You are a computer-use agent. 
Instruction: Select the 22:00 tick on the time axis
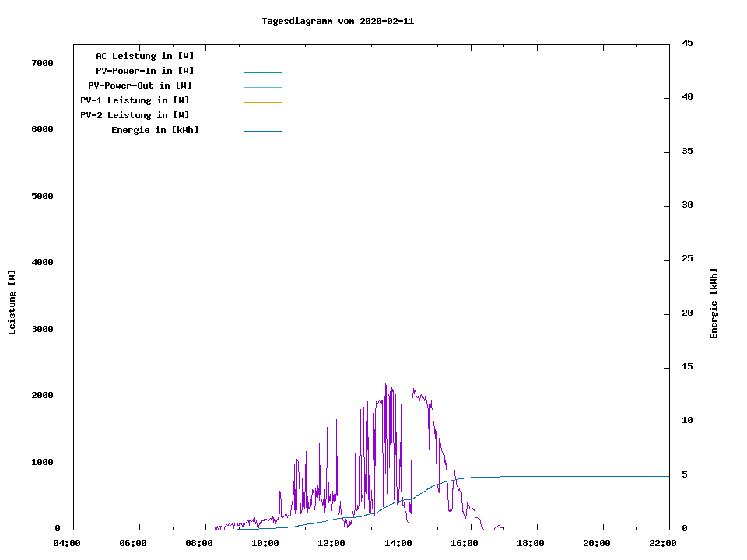pos(663,543)
